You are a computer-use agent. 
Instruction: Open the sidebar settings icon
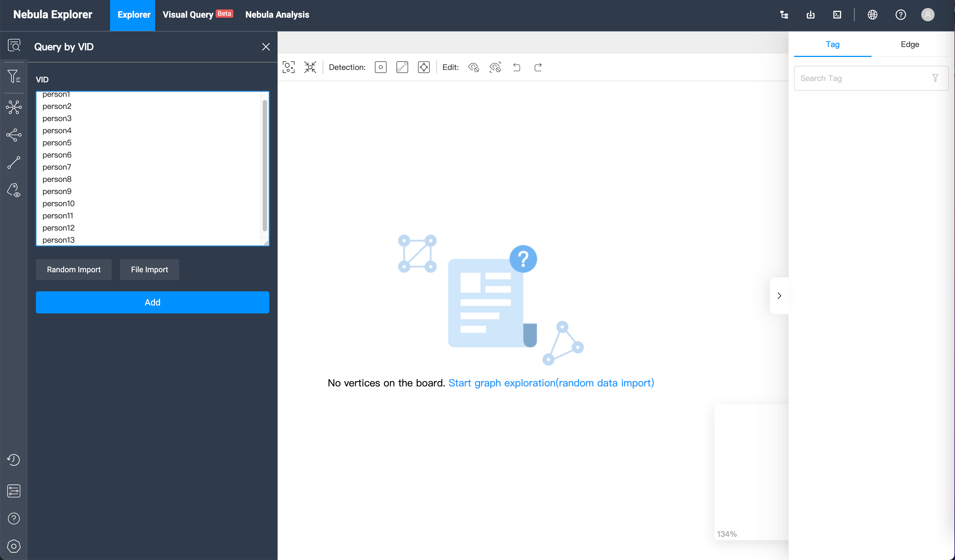14,546
